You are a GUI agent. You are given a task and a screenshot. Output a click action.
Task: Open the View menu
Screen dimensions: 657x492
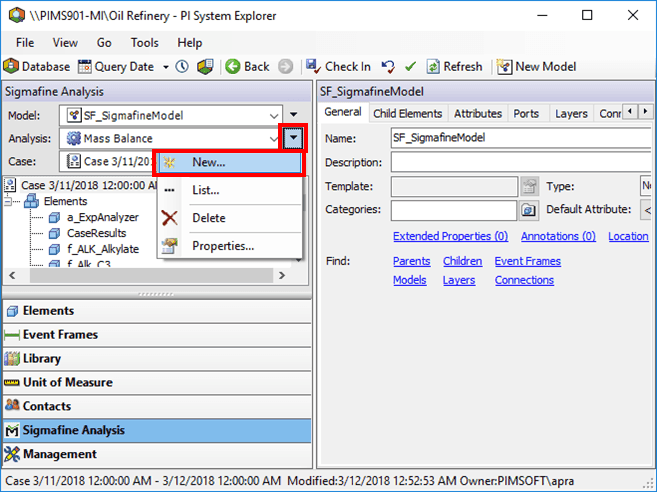coord(65,43)
